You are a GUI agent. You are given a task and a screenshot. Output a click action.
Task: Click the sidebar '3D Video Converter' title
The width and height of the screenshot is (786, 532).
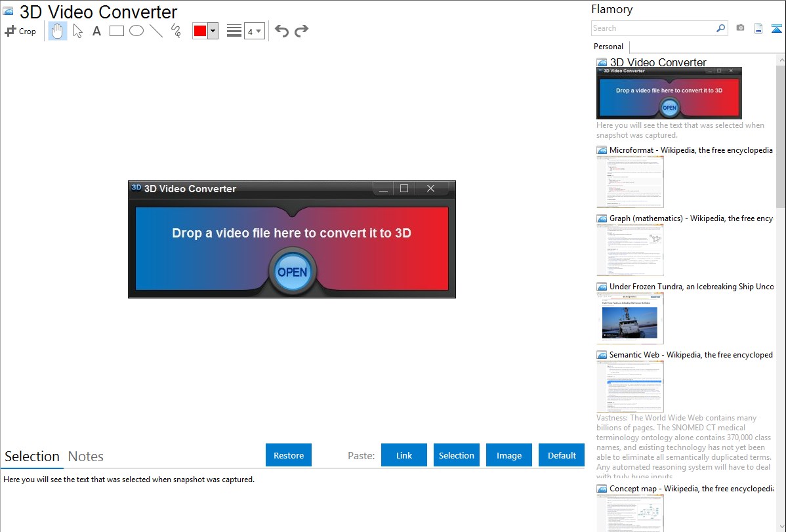click(x=658, y=62)
